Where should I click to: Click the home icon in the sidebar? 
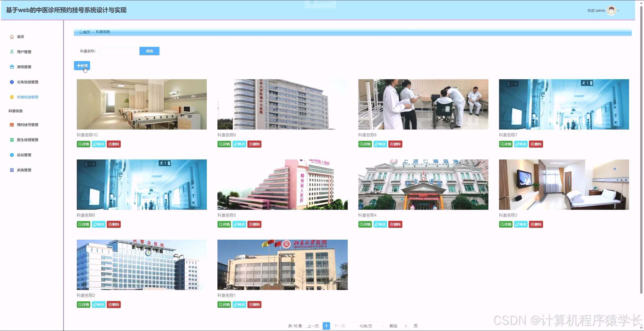tap(12, 37)
